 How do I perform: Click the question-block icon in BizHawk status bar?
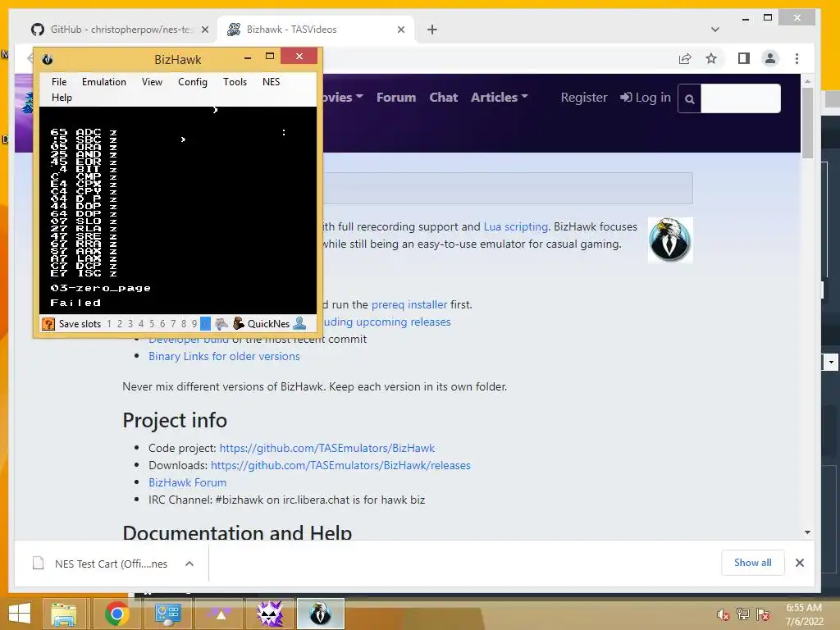click(48, 323)
